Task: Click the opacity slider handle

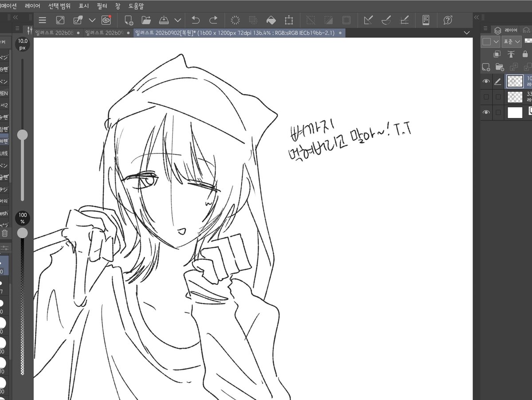Action: 22,232
